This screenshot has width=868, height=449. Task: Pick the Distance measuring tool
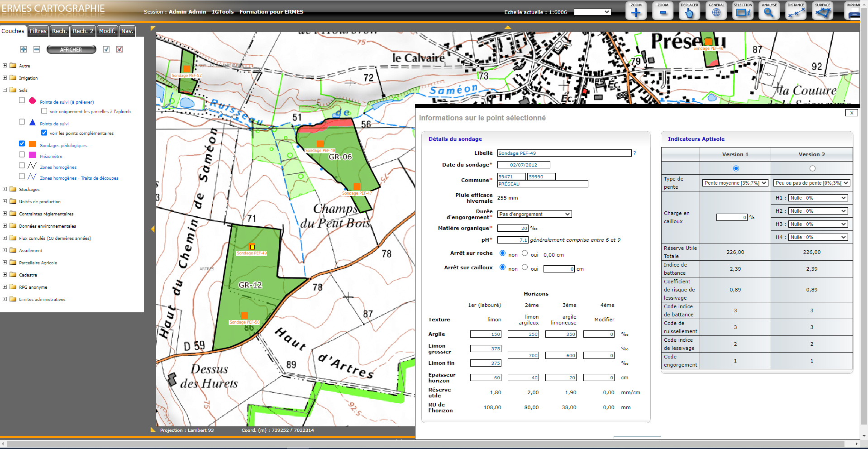coord(796,11)
